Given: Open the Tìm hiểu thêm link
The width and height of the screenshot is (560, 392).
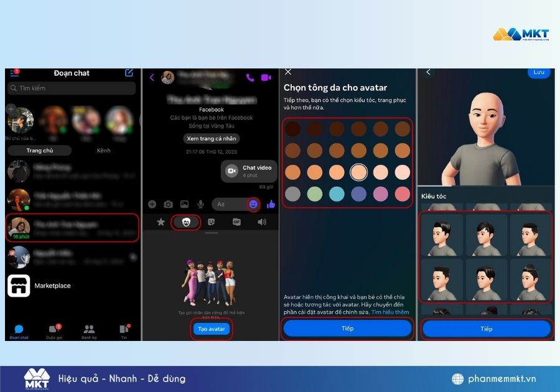Looking at the screenshot, I should pyautogui.click(x=390, y=312).
